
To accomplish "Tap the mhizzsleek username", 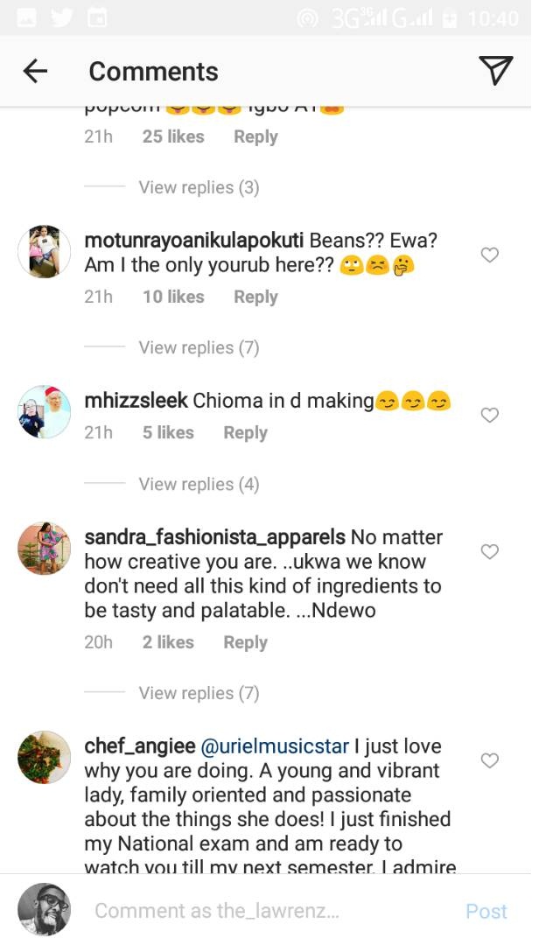I will (x=136, y=401).
